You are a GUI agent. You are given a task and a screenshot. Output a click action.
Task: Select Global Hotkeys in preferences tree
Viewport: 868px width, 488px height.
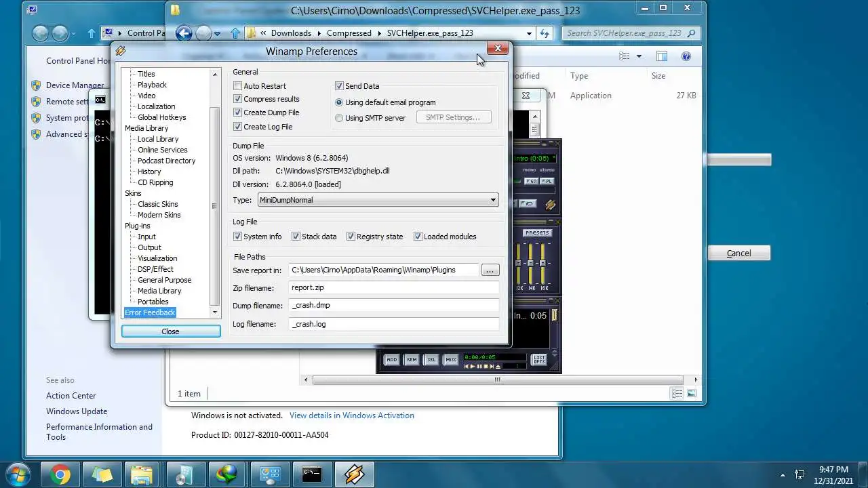(x=161, y=117)
